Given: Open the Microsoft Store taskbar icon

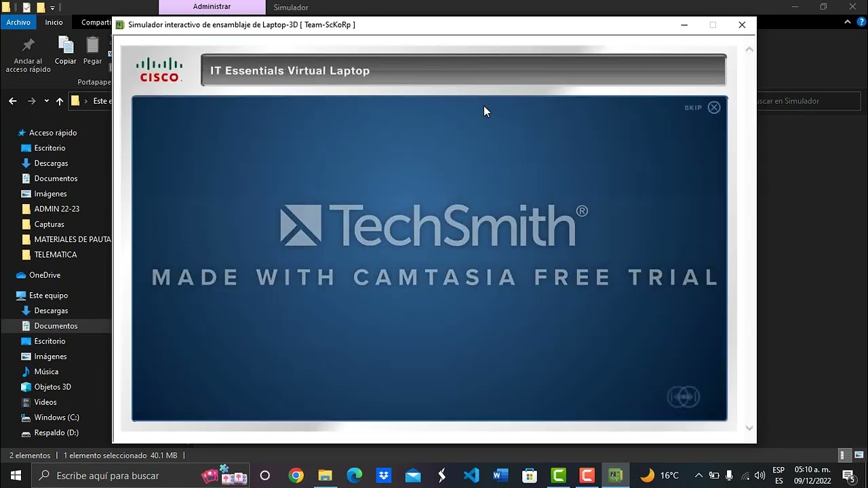Looking at the screenshot, I should tap(530, 476).
